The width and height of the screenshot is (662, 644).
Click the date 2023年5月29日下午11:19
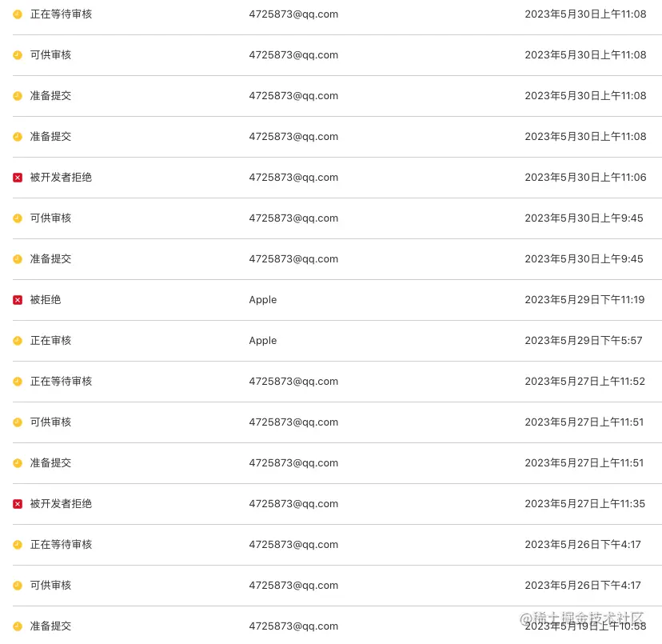point(584,300)
